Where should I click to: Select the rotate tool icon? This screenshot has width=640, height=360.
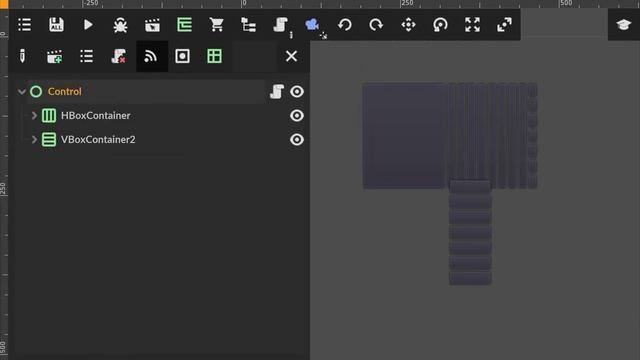tap(440, 25)
